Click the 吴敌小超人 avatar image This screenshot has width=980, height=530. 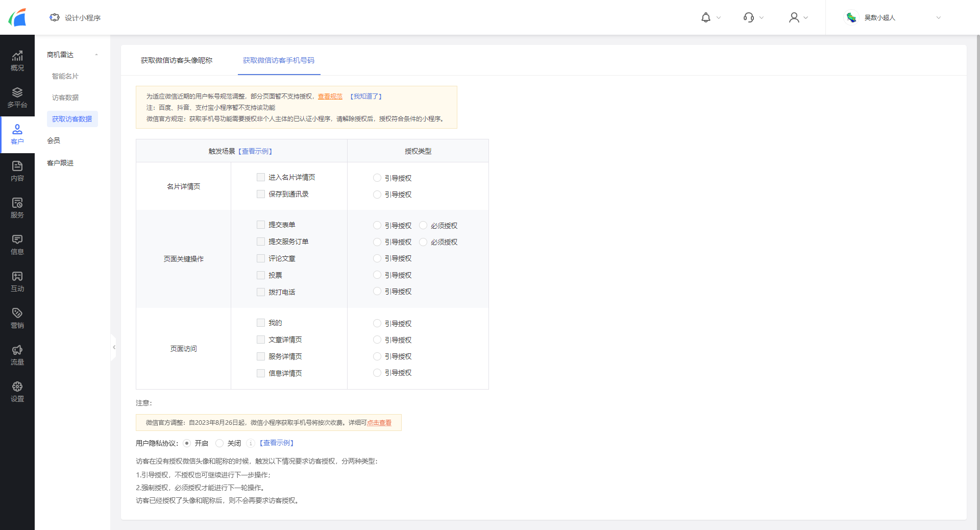(851, 17)
